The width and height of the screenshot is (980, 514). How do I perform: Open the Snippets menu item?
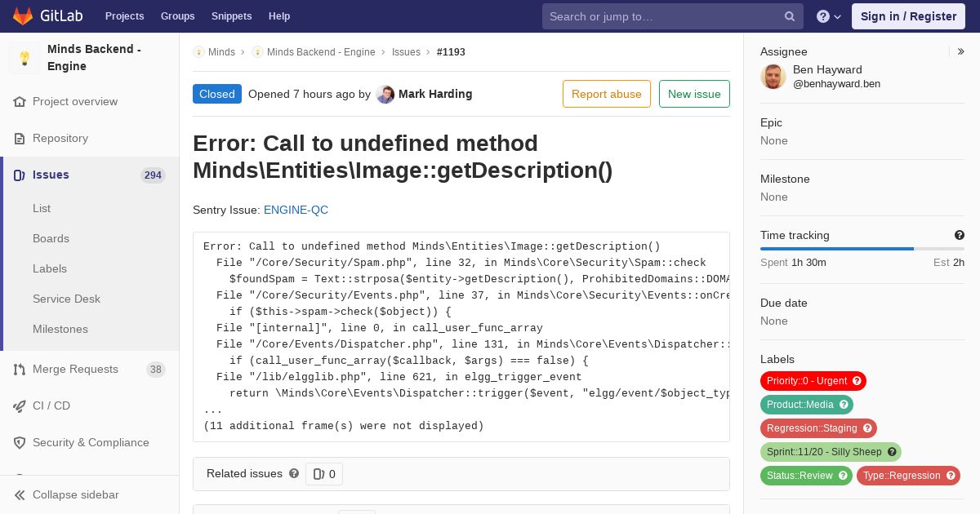click(231, 16)
